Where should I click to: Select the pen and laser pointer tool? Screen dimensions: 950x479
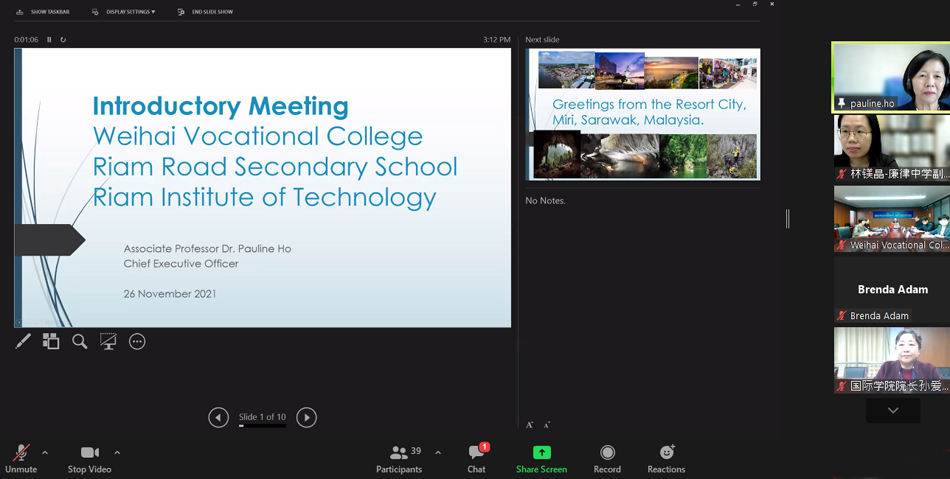pyautogui.click(x=23, y=342)
